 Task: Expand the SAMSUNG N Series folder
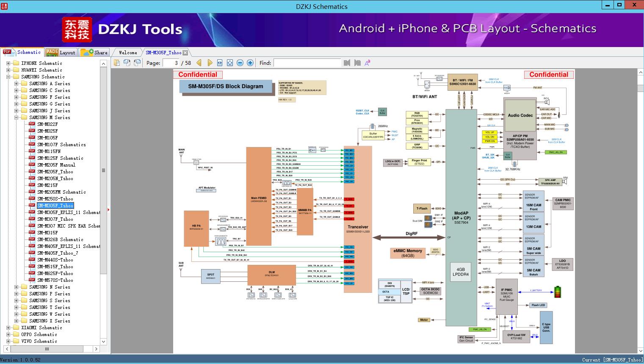coord(16,287)
